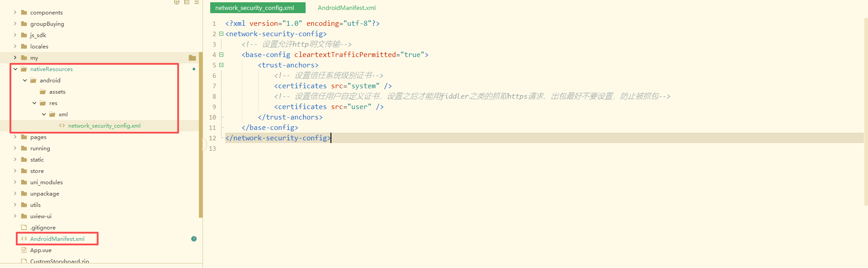Open AndroidManifest.xml from the file tree

tap(57, 239)
